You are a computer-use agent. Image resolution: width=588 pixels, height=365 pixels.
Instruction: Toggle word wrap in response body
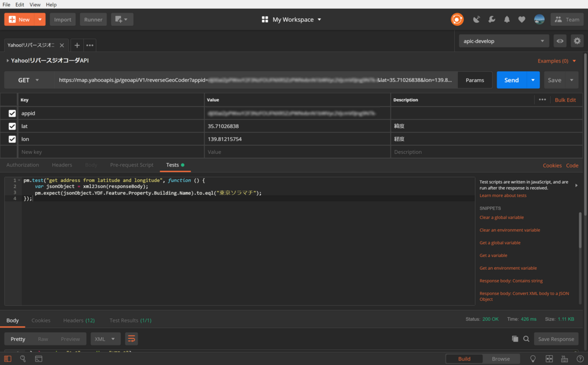131,339
